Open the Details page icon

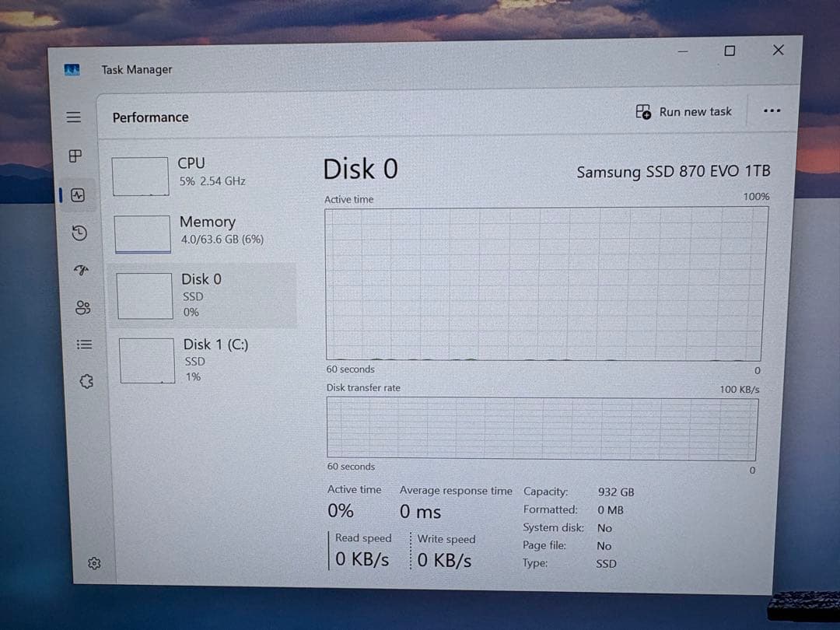tap(85, 345)
